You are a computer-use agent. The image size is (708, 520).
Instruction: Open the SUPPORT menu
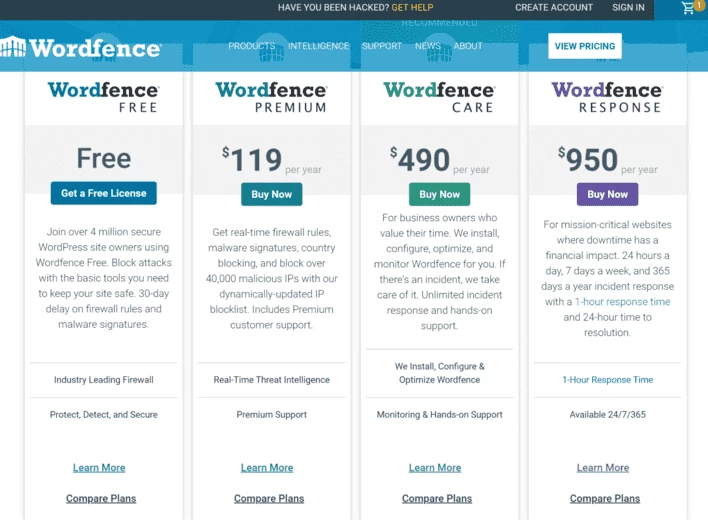tap(382, 46)
